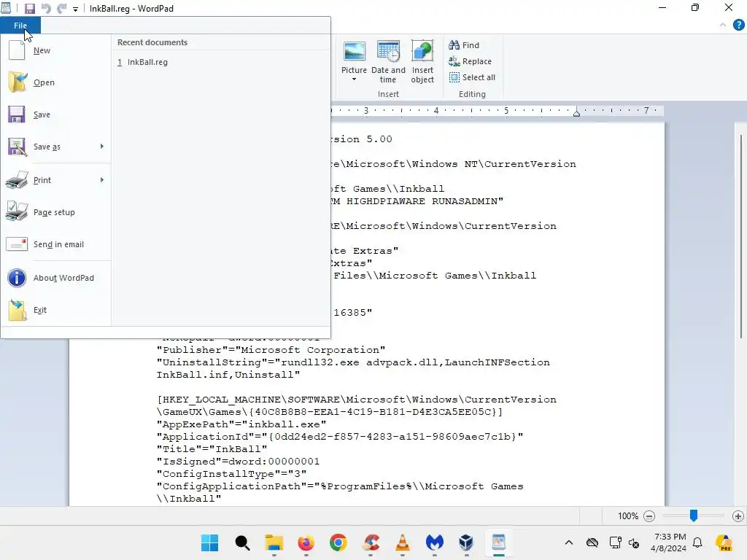
Task: Open Malwarebytes from the taskbar
Action: point(435,542)
